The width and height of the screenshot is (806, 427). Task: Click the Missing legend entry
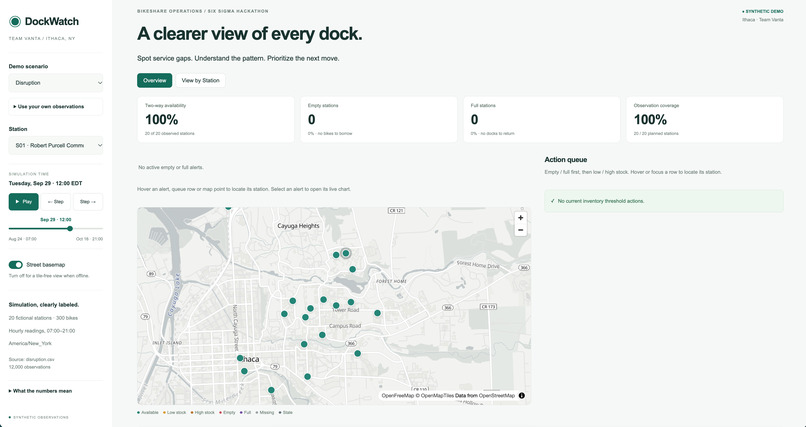(x=265, y=413)
